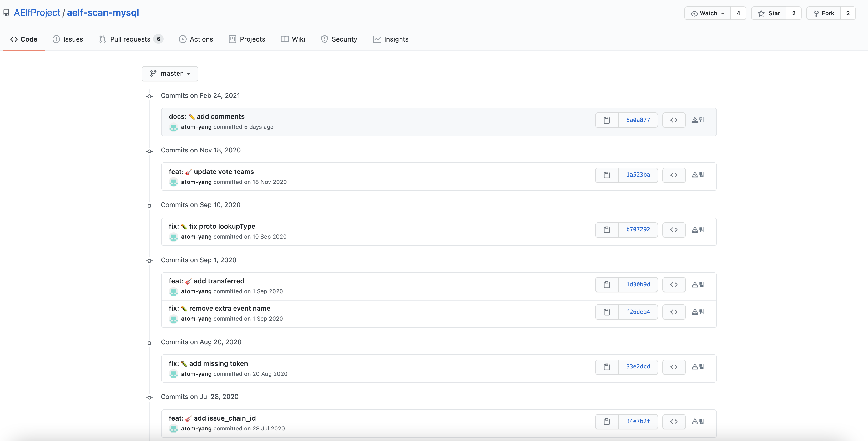Open commit hash b707292
Viewport: 868px width, 441px height.
[x=638, y=230]
